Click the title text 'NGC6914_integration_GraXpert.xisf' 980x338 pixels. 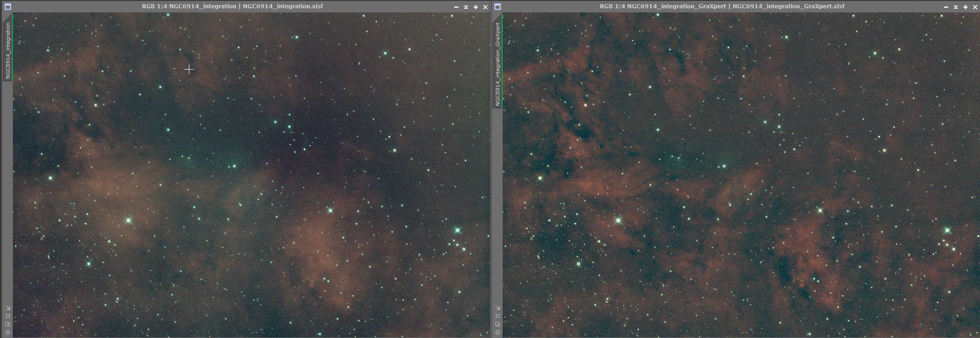(x=788, y=6)
